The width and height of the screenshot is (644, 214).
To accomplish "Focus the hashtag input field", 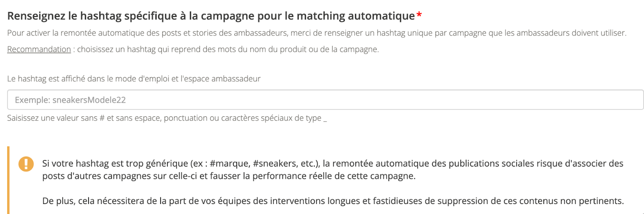I will click(x=325, y=100).
